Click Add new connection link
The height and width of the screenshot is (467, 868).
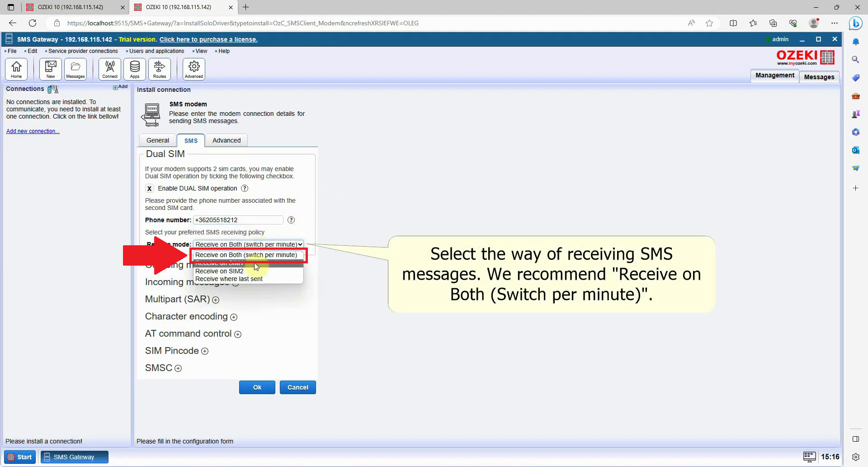(33, 131)
